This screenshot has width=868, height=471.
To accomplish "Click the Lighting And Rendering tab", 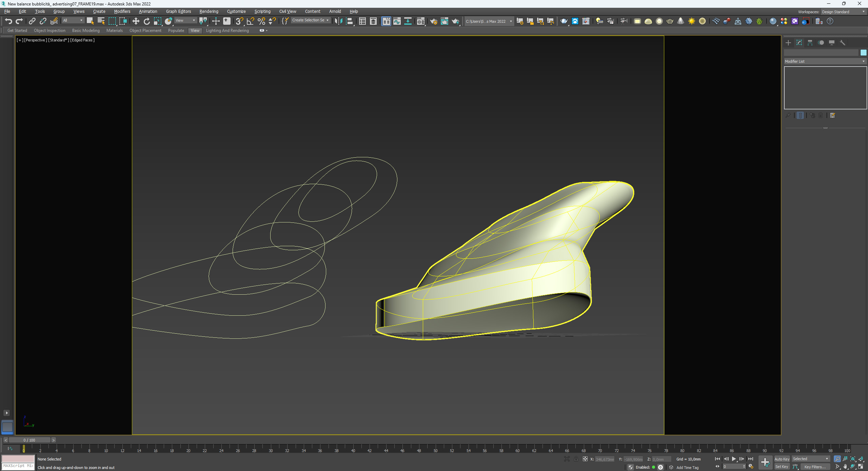I will click(x=227, y=30).
